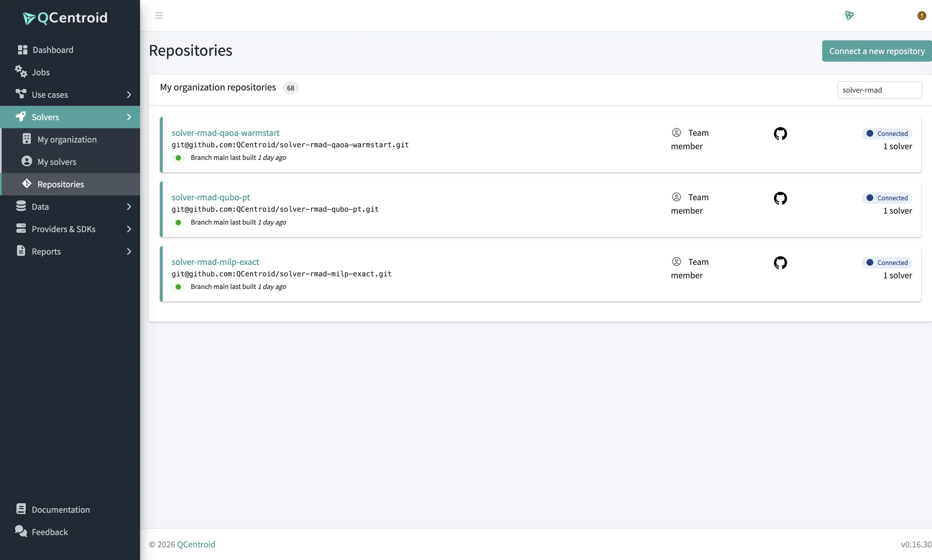Click Connect a new repository button
The height and width of the screenshot is (560, 932).
point(877,51)
